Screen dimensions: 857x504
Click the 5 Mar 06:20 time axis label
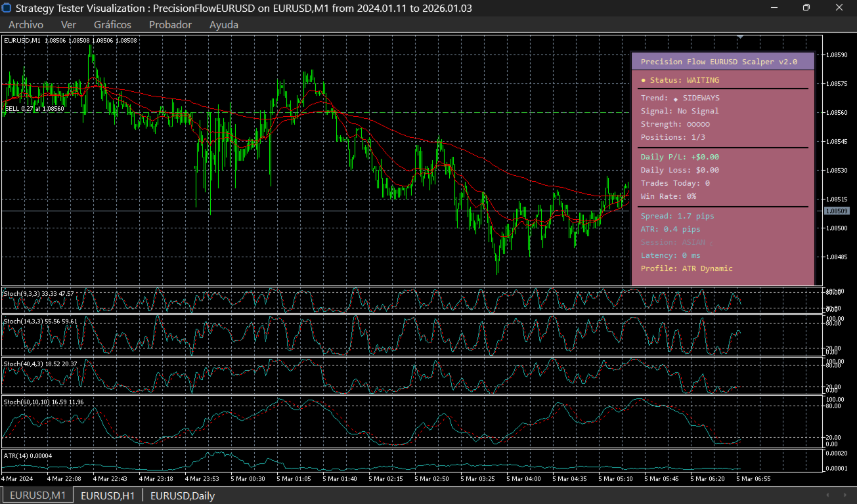(708, 479)
